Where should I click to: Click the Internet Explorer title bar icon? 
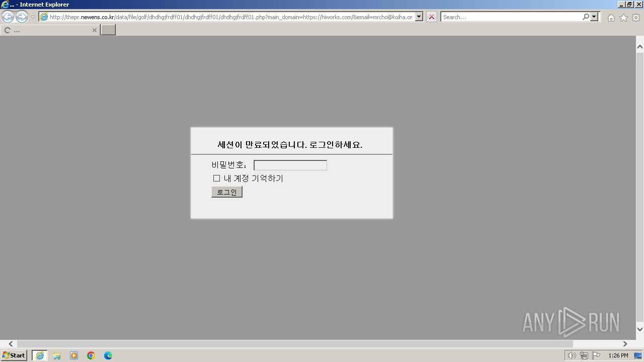(x=5, y=5)
